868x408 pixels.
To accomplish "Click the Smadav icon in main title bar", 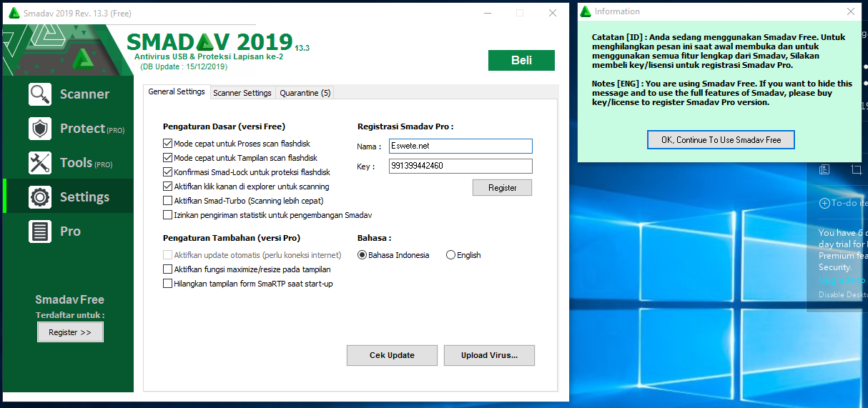I will click(14, 13).
